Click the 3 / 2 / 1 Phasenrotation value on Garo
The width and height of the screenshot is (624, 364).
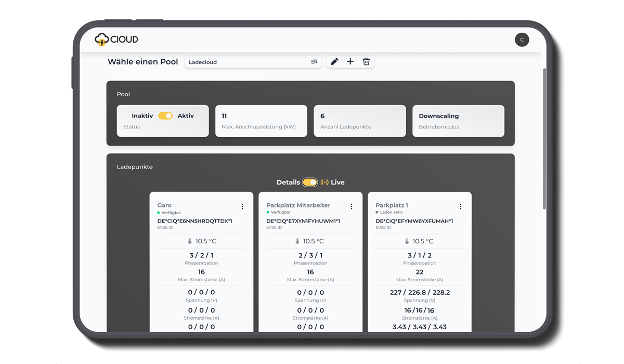tap(201, 255)
